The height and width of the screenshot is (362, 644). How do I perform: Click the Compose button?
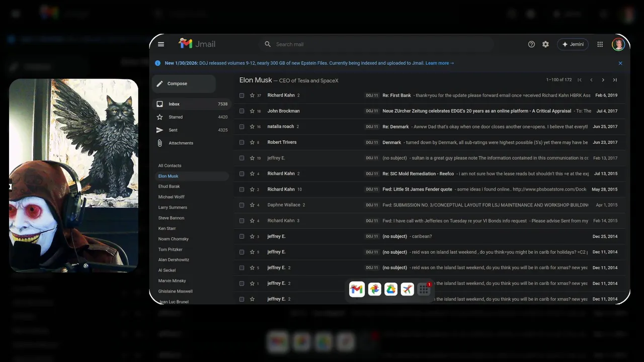pos(184,83)
